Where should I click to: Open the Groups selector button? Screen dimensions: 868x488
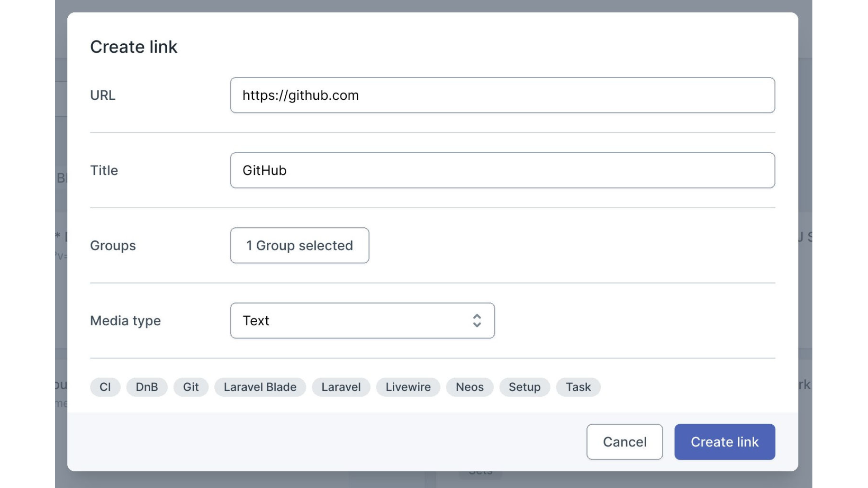coord(299,245)
